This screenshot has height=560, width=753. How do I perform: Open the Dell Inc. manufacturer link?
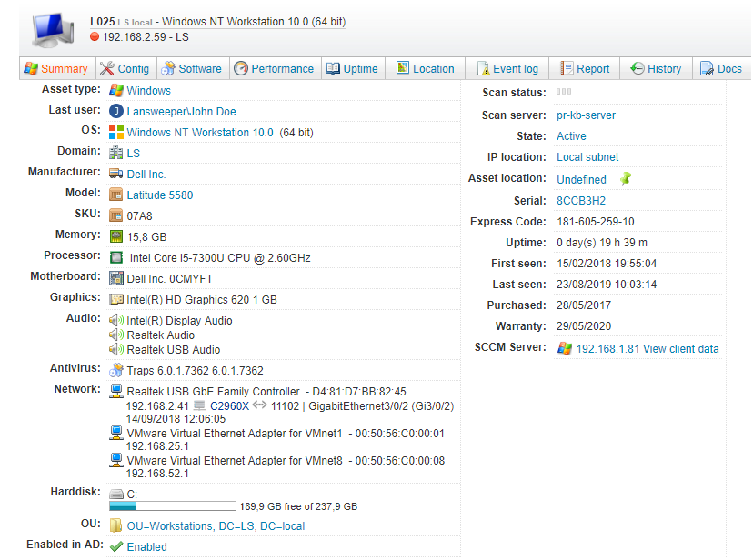tap(146, 175)
